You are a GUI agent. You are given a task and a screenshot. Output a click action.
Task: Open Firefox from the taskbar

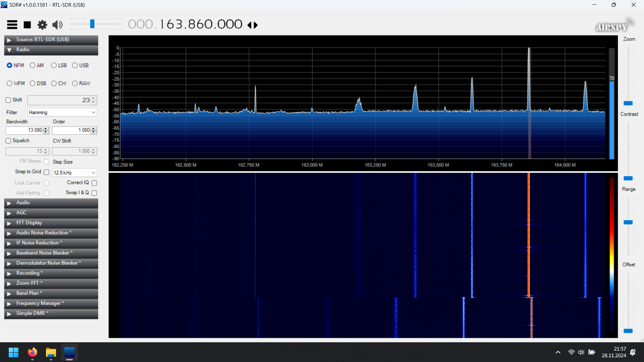pos(32,352)
